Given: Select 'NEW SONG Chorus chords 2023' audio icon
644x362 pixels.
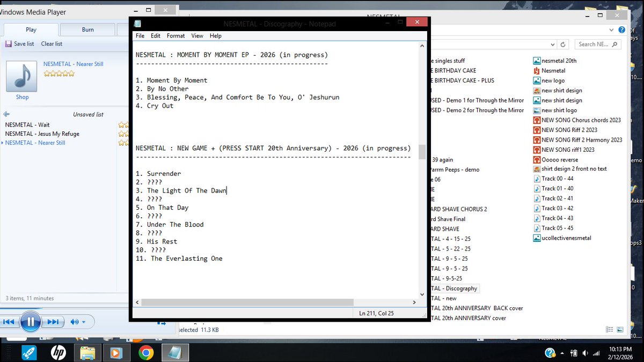Looking at the screenshot, I should (537, 120).
